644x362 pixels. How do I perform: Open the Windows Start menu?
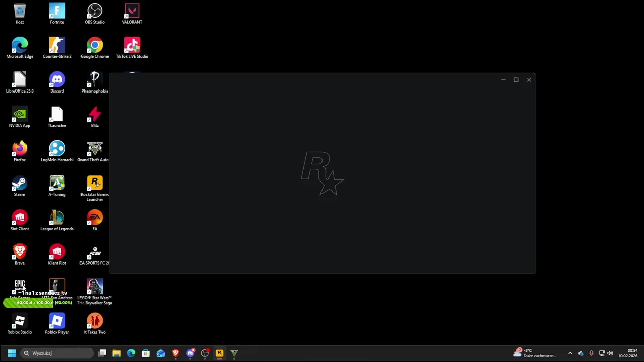click(x=12, y=353)
